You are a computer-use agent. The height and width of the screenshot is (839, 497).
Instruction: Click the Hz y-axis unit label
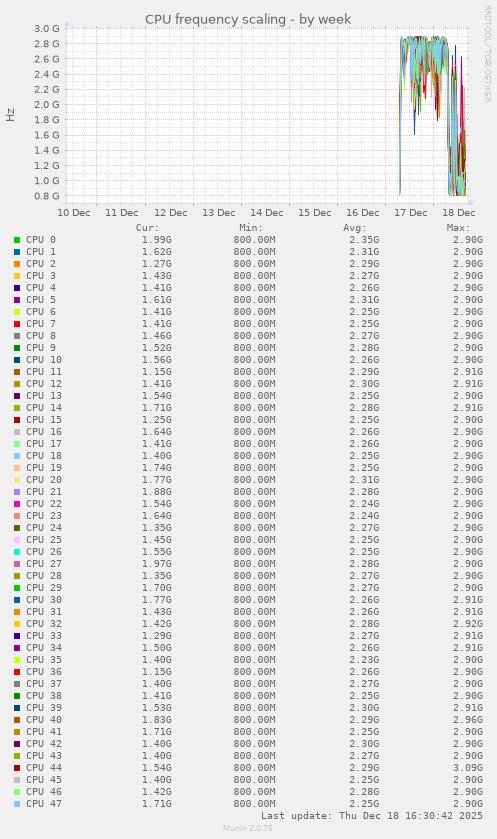(x=11, y=115)
